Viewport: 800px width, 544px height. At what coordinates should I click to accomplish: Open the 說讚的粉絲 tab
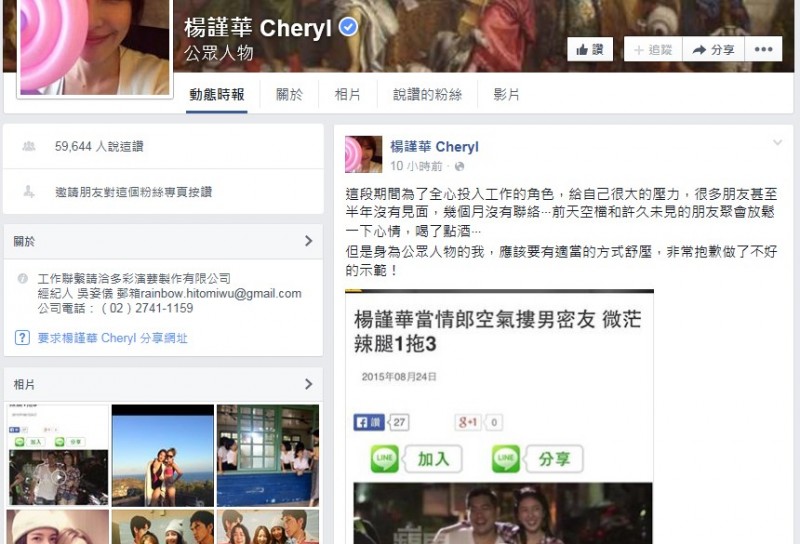pos(428,94)
